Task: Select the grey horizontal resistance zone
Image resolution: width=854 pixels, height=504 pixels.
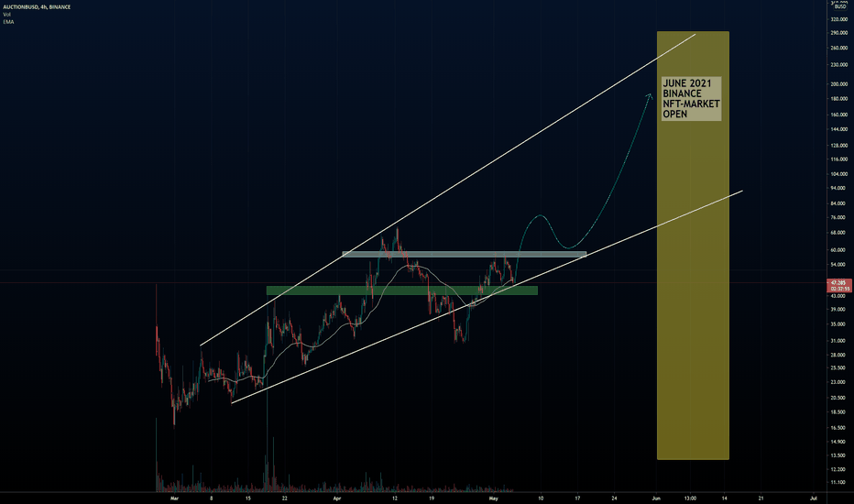Action: 464,254
